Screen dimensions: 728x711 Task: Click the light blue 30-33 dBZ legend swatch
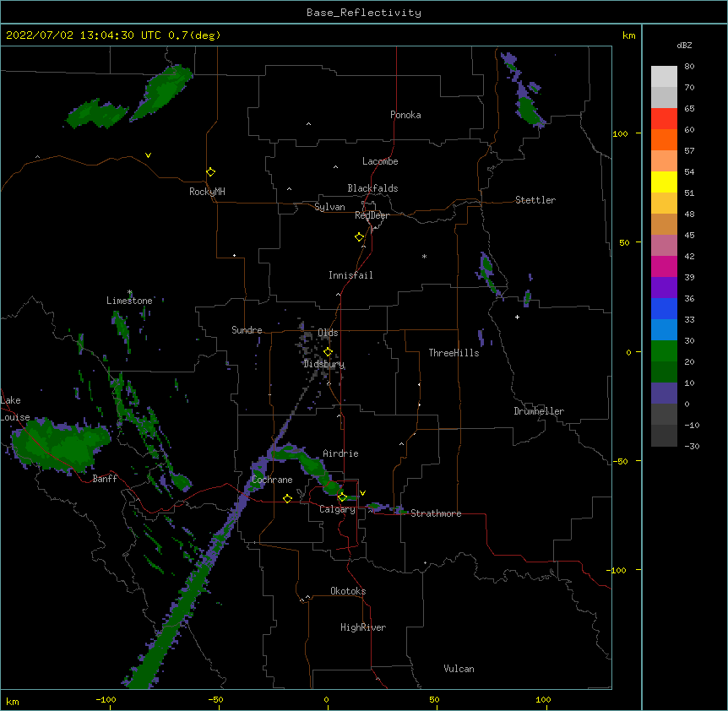pos(664,330)
